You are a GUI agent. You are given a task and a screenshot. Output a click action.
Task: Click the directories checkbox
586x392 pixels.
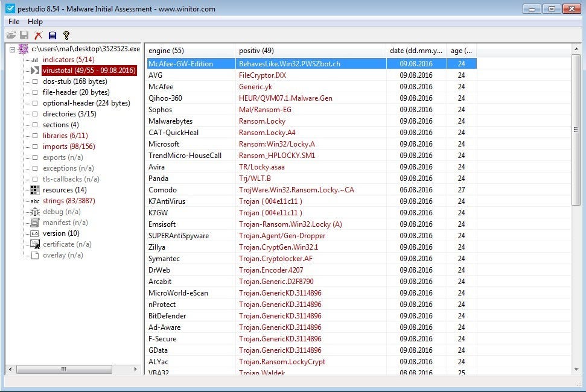(35, 114)
